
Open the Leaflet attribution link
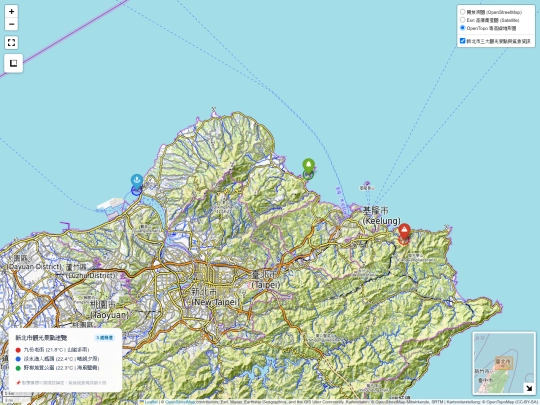pos(149,402)
